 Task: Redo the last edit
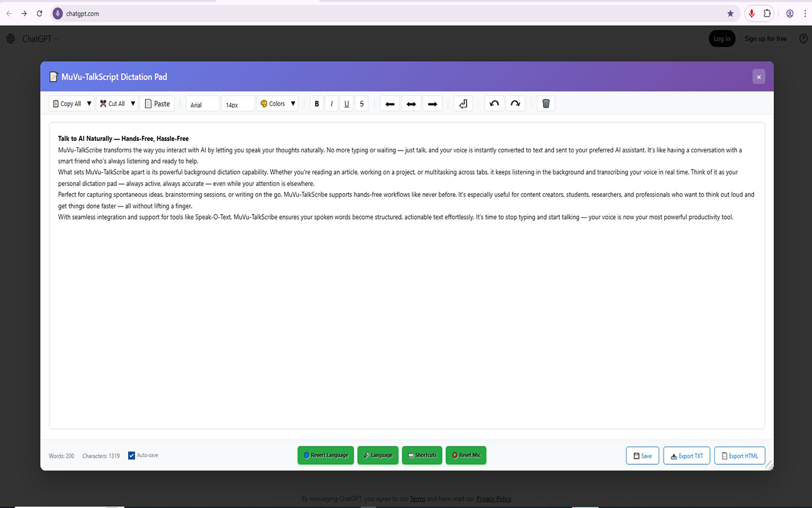pos(516,104)
